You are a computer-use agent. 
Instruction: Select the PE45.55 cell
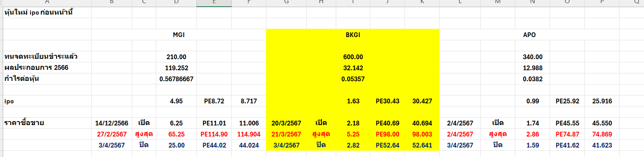point(567,123)
